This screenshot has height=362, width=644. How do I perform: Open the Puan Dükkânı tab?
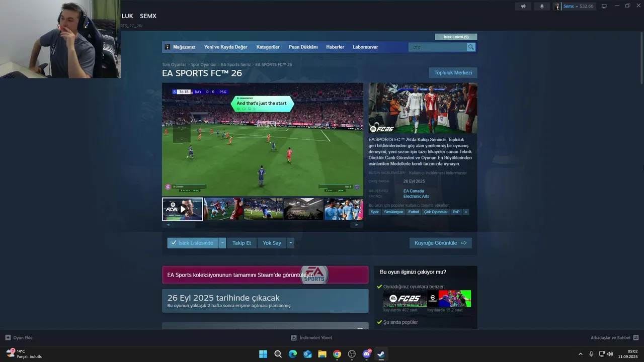pos(303,47)
